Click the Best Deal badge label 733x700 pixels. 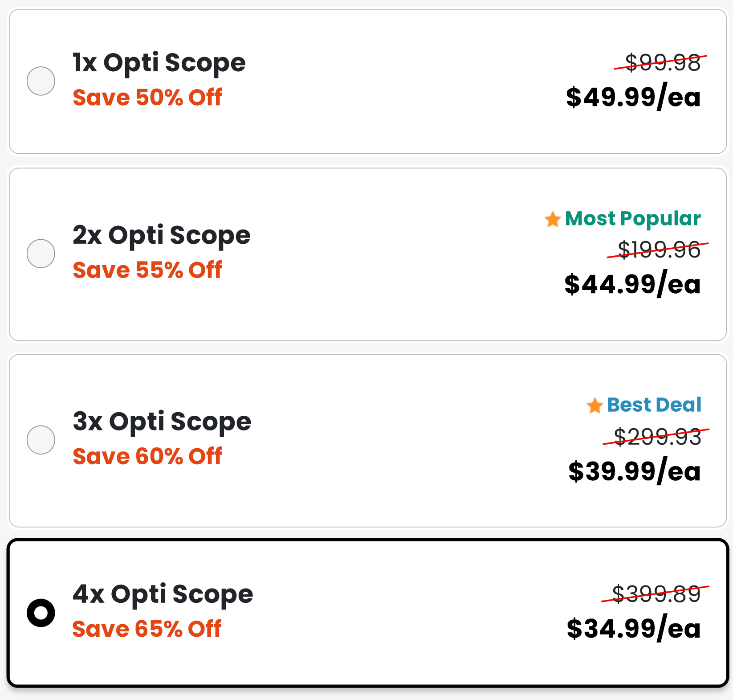pos(654,405)
